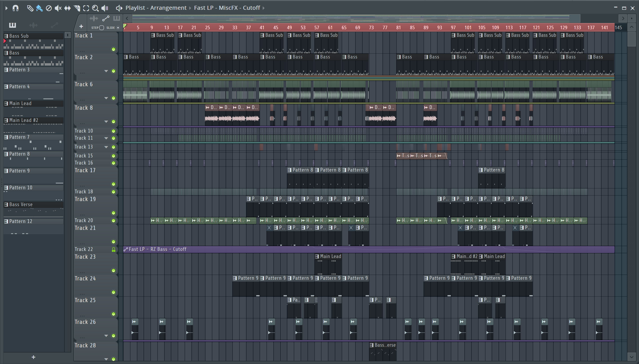Focus audio clips using waveform icon
Image resolution: width=639 pixels, height=364 pixels.
(94, 18)
